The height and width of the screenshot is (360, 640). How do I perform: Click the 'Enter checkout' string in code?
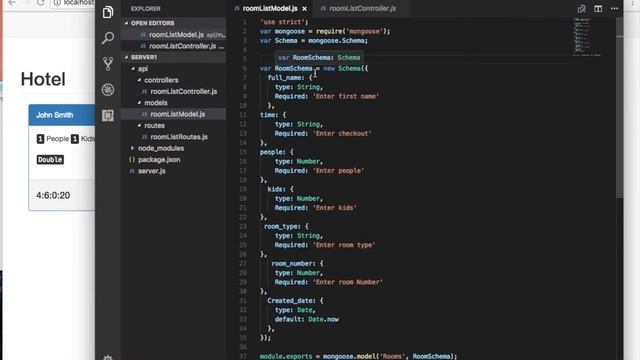tap(342, 134)
